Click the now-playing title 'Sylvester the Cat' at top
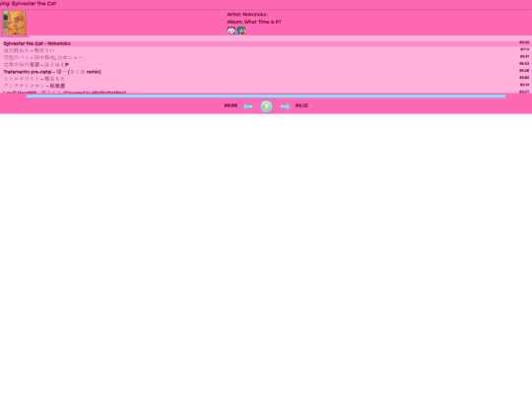Viewport: 532px width, 399px height. coord(33,3)
